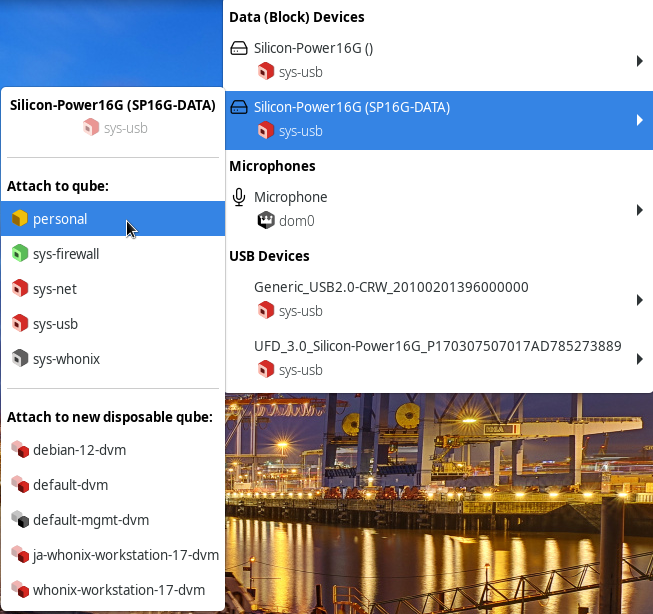Select UFD_3.0_Silicon-Power16G_P170307507017AD785273889 device
Image resolution: width=653 pixels, height=614 pixels.
pos(439,359)
